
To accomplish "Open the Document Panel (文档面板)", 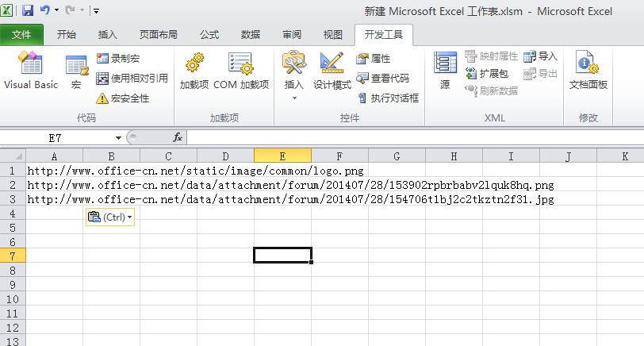I will point(588,71).
